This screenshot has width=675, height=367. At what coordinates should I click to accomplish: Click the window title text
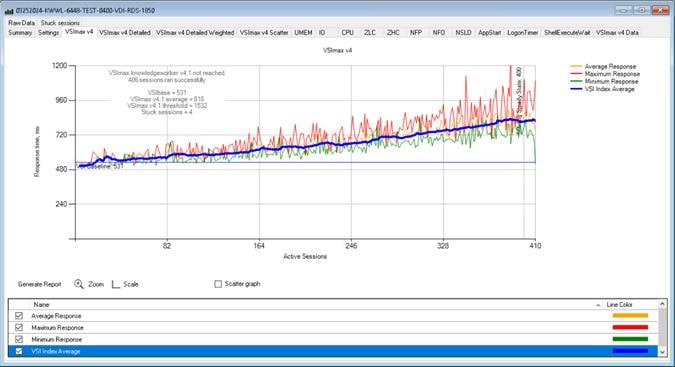(x=85, y=10)
